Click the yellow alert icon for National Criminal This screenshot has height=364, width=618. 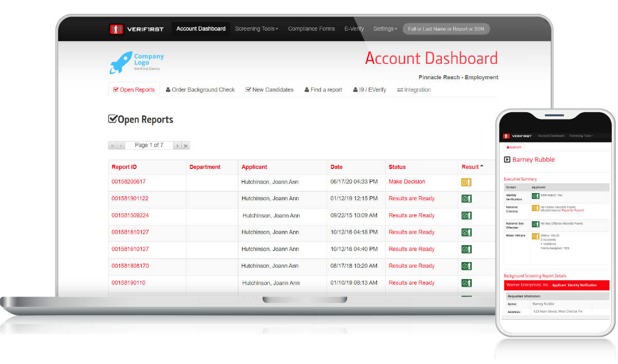point(537,209)
